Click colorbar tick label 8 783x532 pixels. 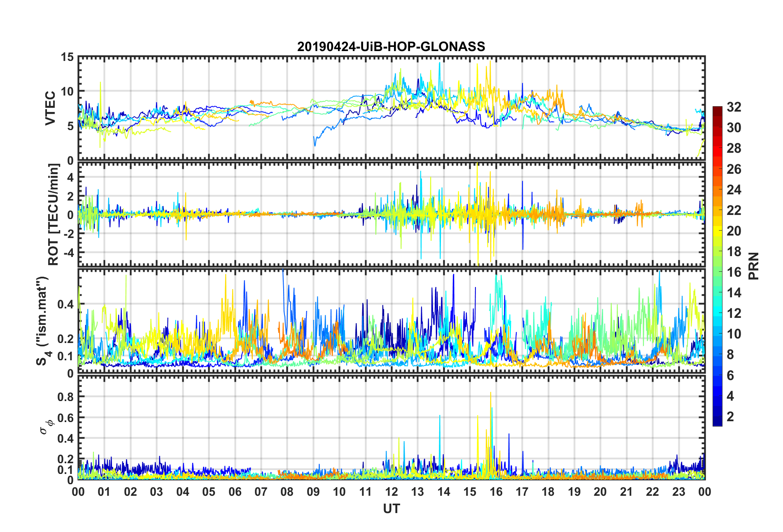730,355
